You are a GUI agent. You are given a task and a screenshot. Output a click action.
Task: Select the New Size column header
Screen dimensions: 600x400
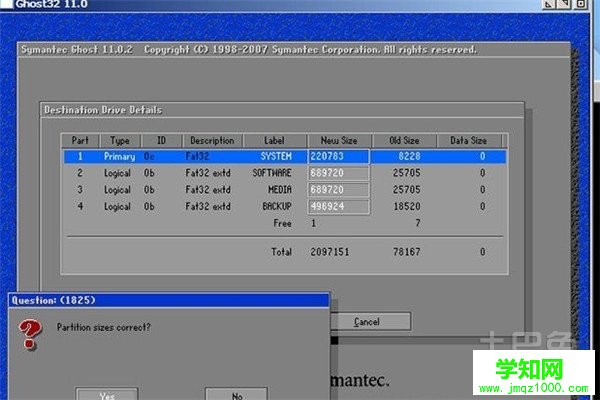coord(339,140)
